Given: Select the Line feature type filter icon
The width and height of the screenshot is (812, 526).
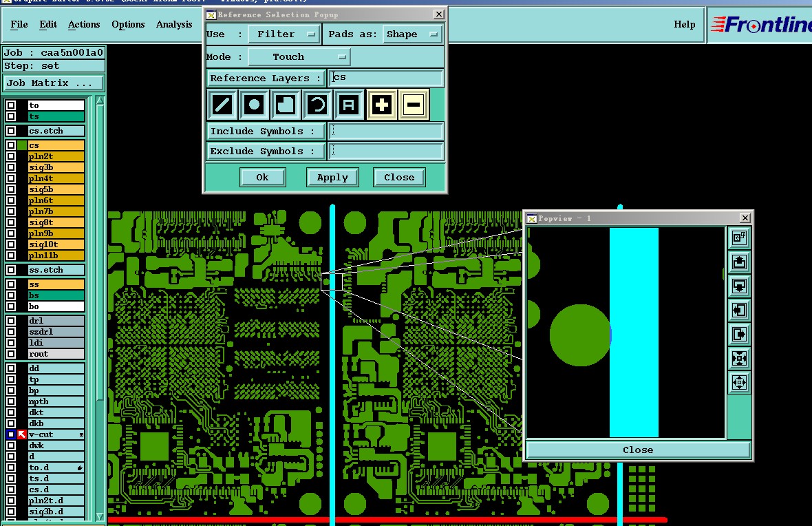Looking at the screenshot, I should 222,105.
